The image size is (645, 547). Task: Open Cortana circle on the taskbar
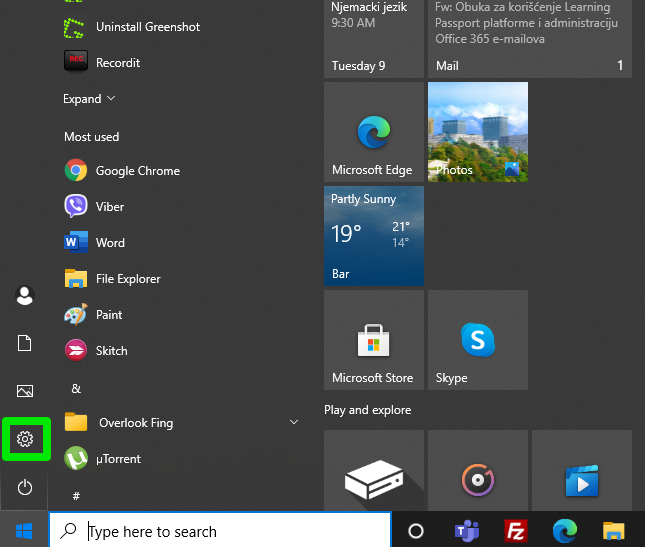pyautogui.click(x=415, y=531)
